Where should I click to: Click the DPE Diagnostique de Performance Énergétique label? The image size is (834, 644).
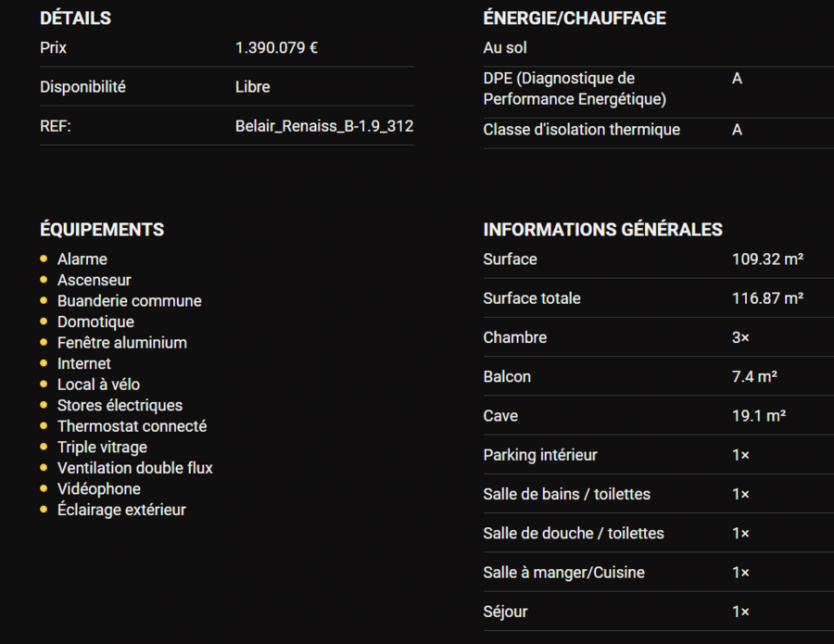[x=575, y=89]
